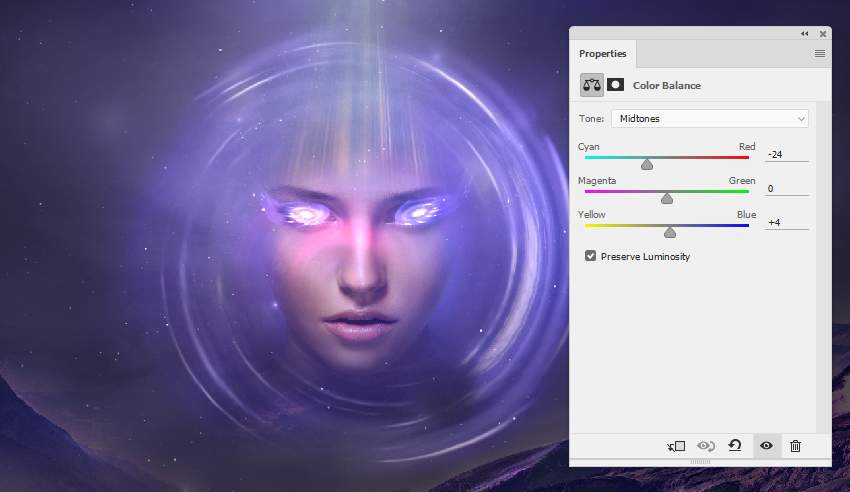The height and width of the screenshot is (492, 850).
Task: Uncheck the Preserve Luminosity checkbox
Action: point(591,256)
